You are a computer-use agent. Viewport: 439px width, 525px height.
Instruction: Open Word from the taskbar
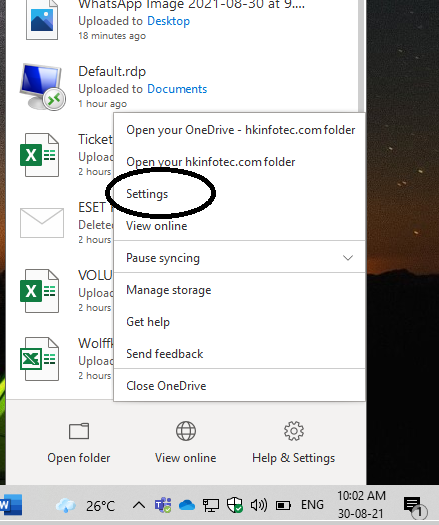click(11, 505)
